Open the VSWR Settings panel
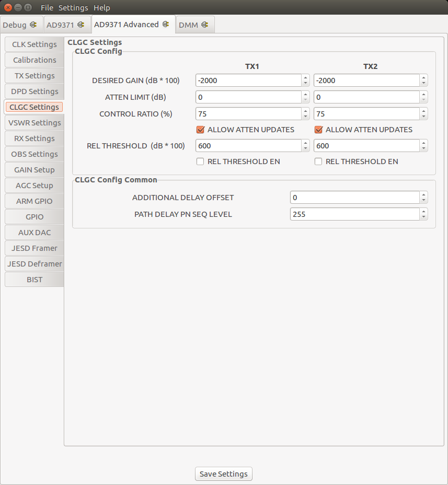Screen dimensions: 448x485 tap(34, 122)
